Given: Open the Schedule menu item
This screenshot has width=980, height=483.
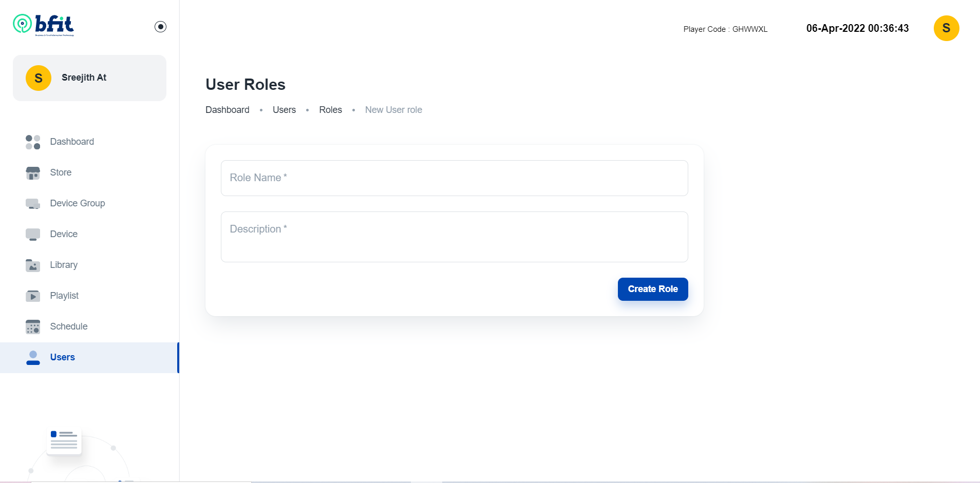Looking at the screenshot, I should coord(89,326).
